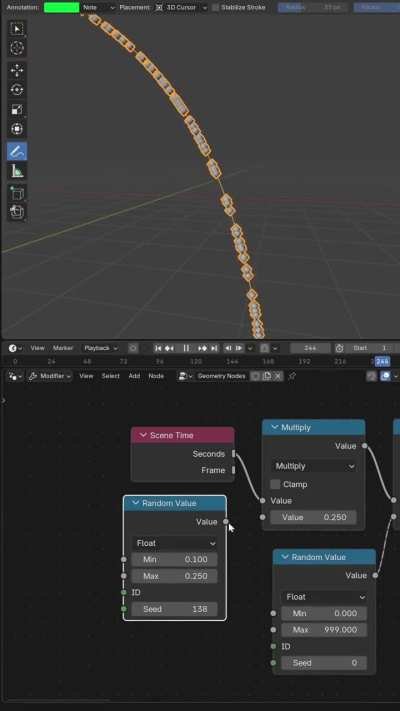400x711 pixels.
Task: Open the Multiply operation dropdown
Action: point(313,466)
